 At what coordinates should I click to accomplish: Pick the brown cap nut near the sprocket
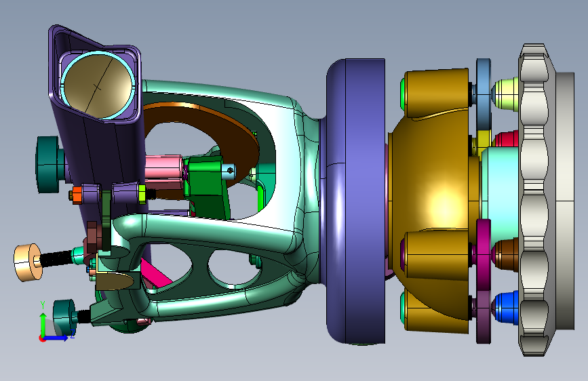pyautogui.click(x=505, y=254)
